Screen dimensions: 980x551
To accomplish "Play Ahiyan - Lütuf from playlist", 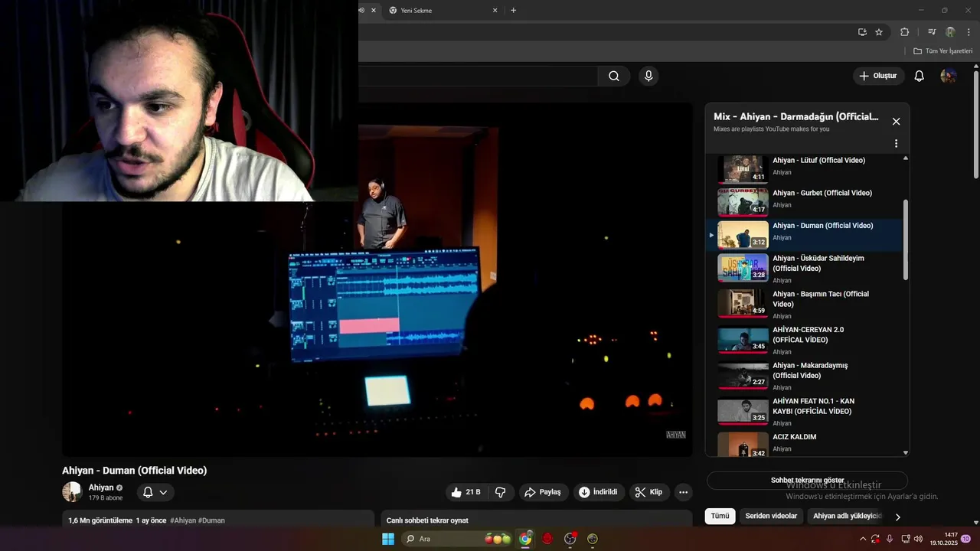I will 807,168.
